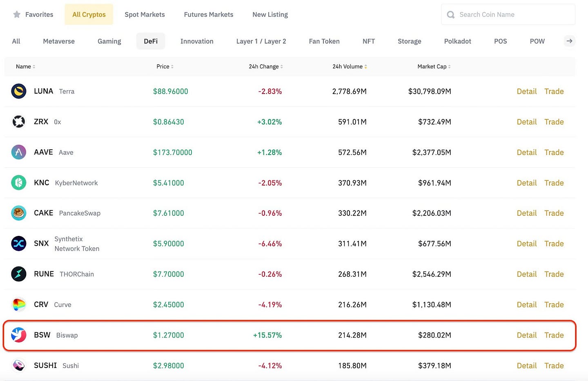The width and height of the screenshot is (588, 381).
Task: Filter by Storage category
Action: tap(410, 41)
